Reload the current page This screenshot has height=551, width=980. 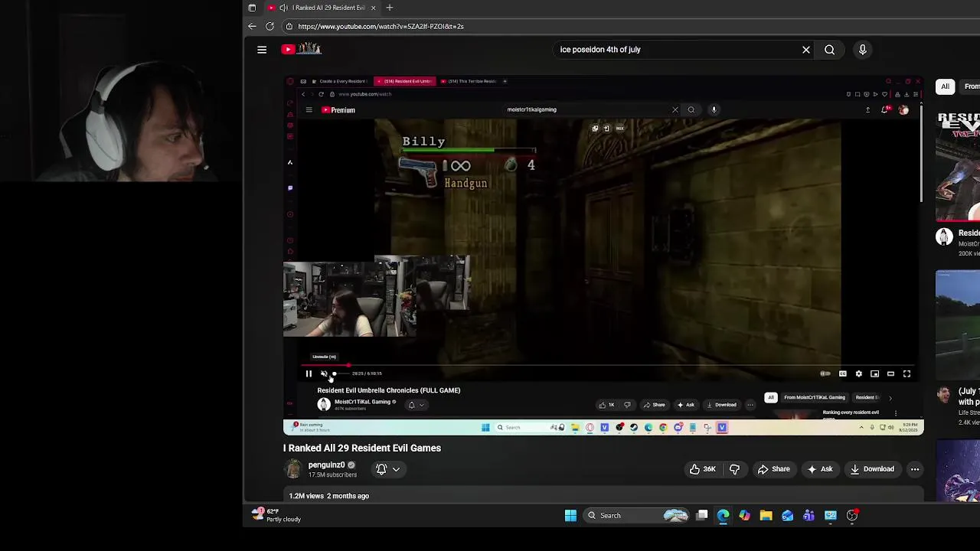[269, 26]
